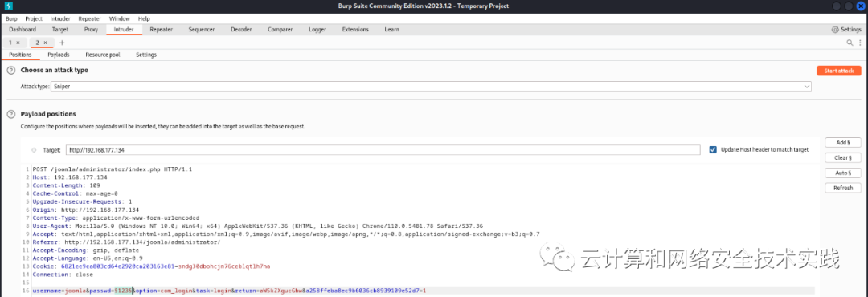The image size is (868, 297).
Task: Open the Payloads sub-tab
Action: (59, 55)
